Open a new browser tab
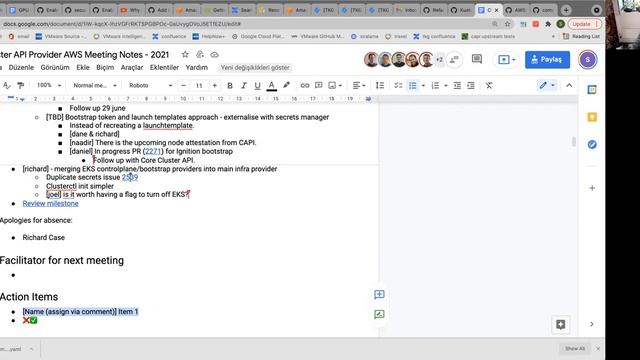Viewport: 640px width, 360px height. [x=566, y=10]
